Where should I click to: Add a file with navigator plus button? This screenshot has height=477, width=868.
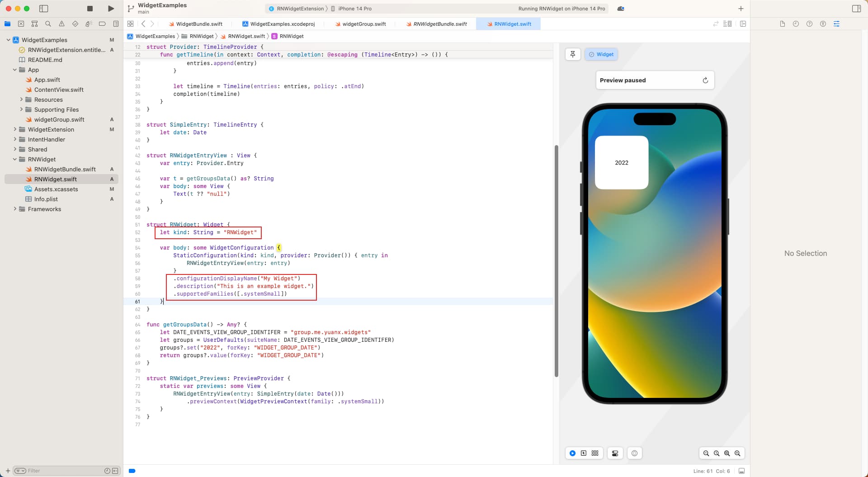[x=8, y=471]
